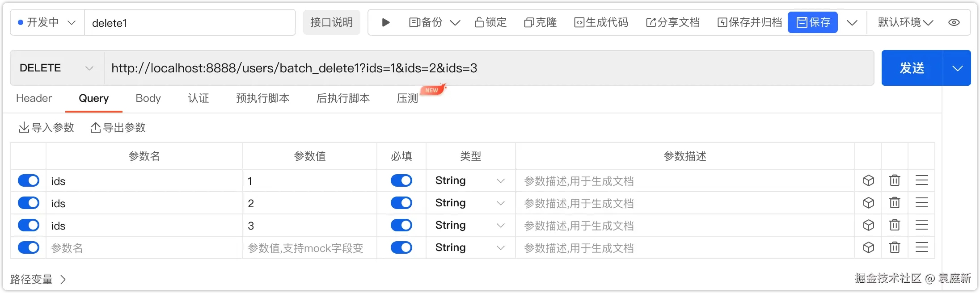Disable the first ids parameter switch

coord(29,180)
